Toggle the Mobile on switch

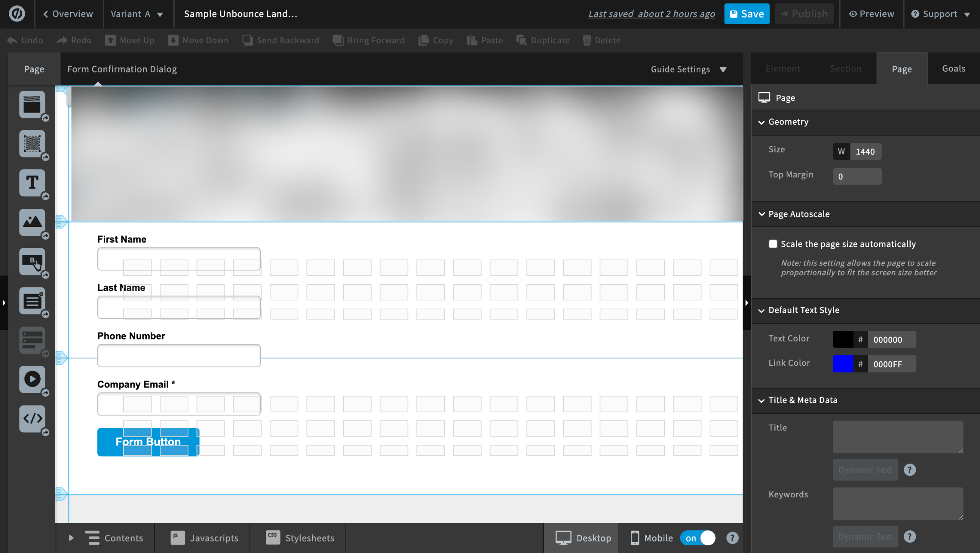point(698,538)
